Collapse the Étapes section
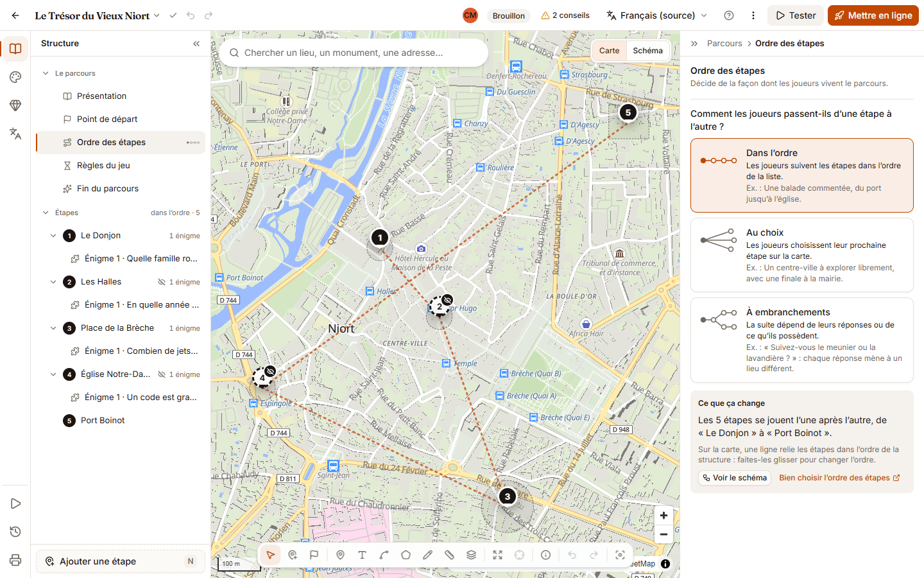Viewport: 924px width, 578px height. [46, 213]
